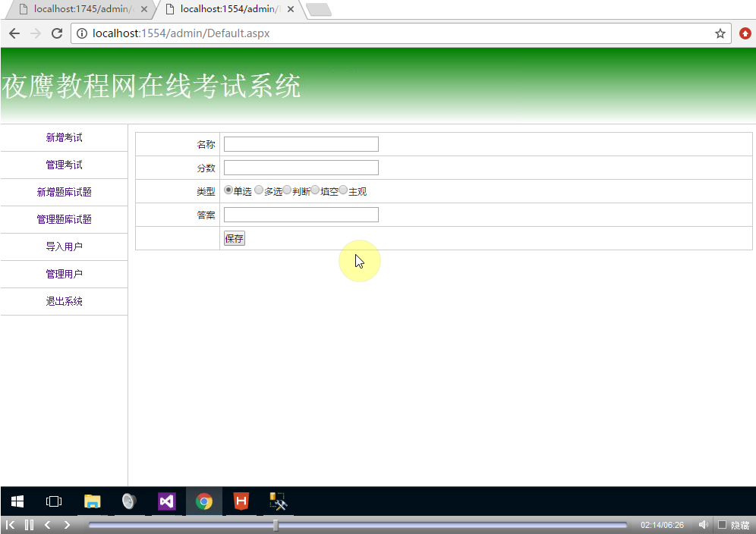Select the 判断 radio button

pyautogui.click(x=287, y=190)
